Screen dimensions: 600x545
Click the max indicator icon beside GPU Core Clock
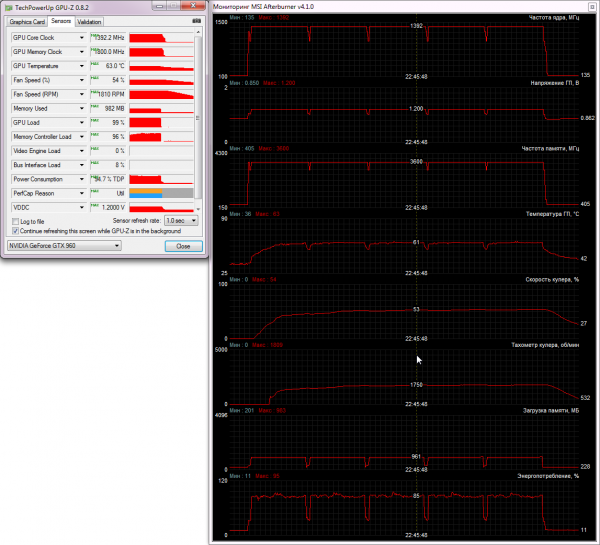[x=94, y=36]
